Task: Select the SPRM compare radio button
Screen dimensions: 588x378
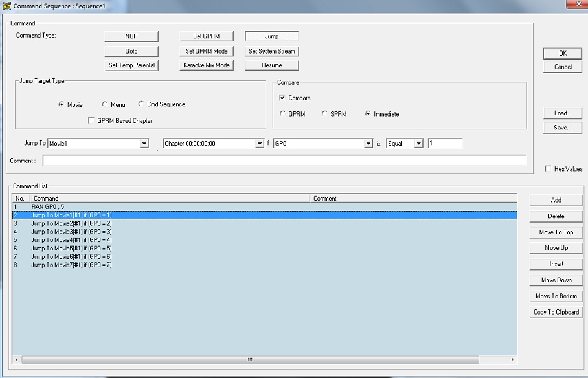Action: [324, 113]
